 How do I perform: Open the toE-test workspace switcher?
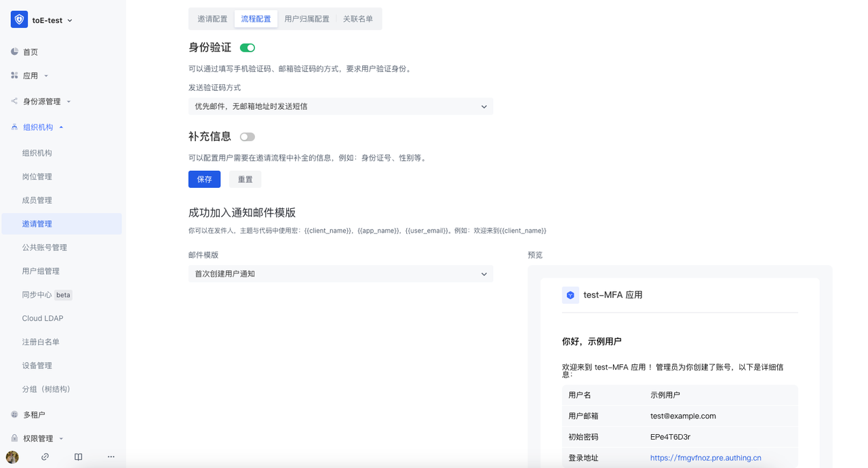(47, 20)
